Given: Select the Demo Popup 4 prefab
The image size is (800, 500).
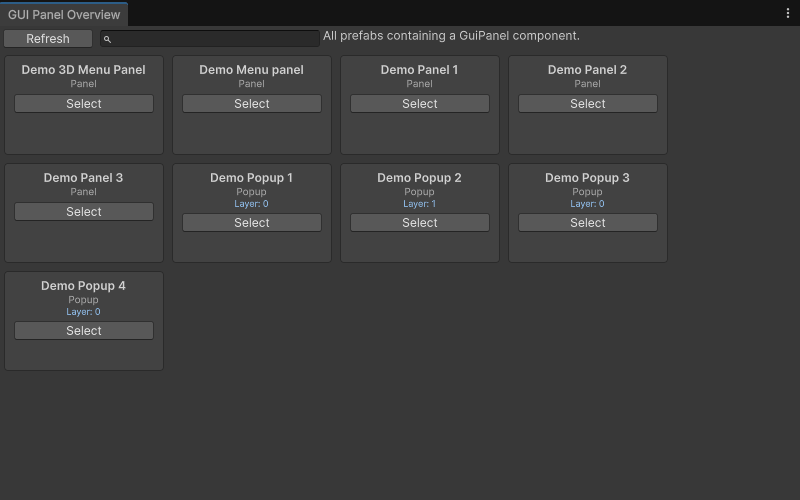Looking at the screenshot, I should coord(84,331).
